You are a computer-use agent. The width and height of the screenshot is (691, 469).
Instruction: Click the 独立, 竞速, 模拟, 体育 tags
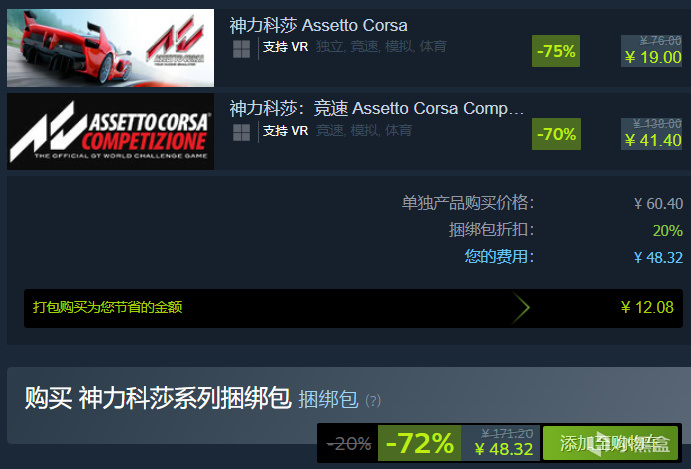point(381,46)
